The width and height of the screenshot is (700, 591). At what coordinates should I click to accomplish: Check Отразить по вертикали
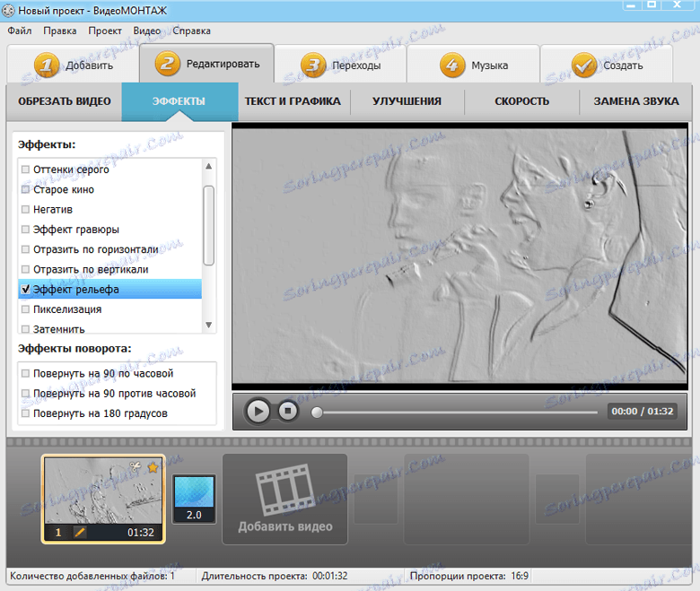25,269
